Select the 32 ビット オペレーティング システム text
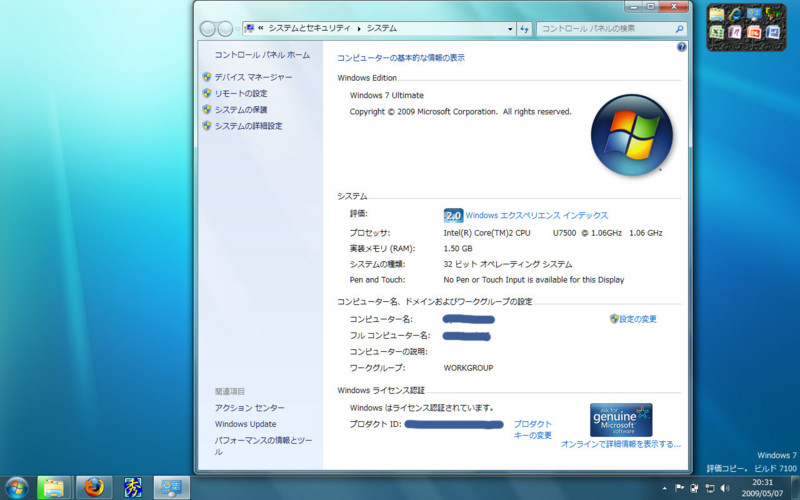This screenshot has height=500, width=800. [508, 264]
